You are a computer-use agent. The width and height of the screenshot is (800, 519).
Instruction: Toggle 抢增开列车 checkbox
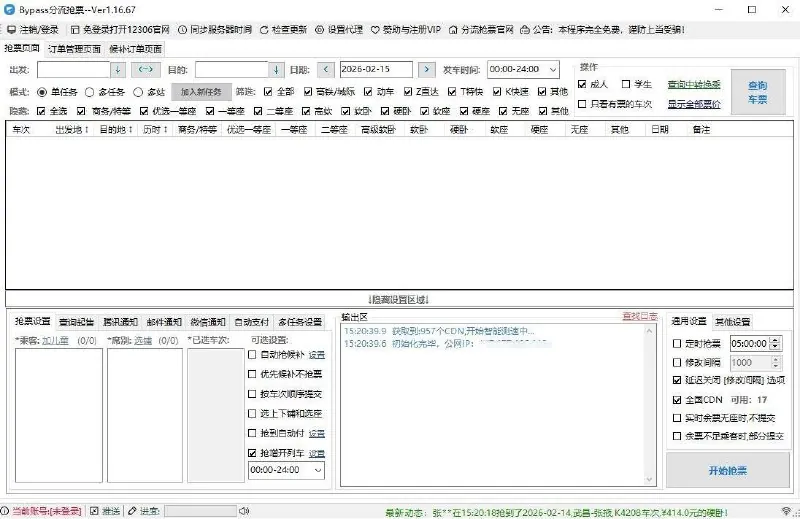[252, 453]
